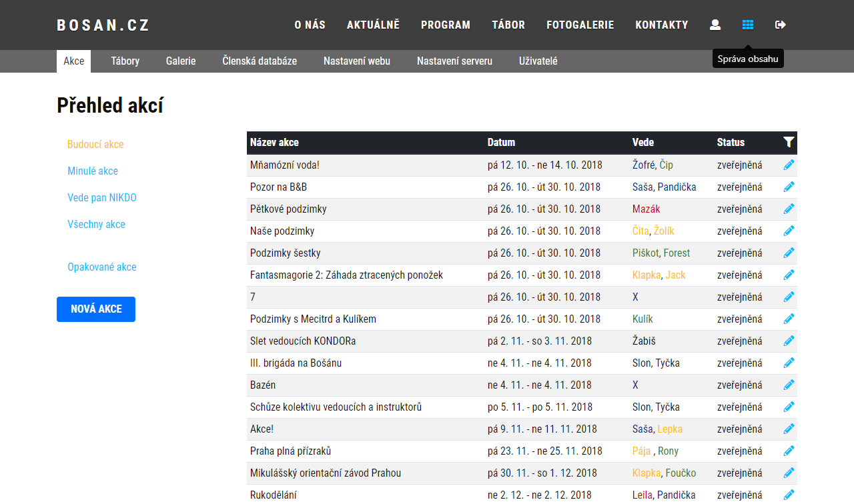This screenshot has height=504, width=854.
Task: Show Minulé akce in sidebar
Action: tap(93, 171)
